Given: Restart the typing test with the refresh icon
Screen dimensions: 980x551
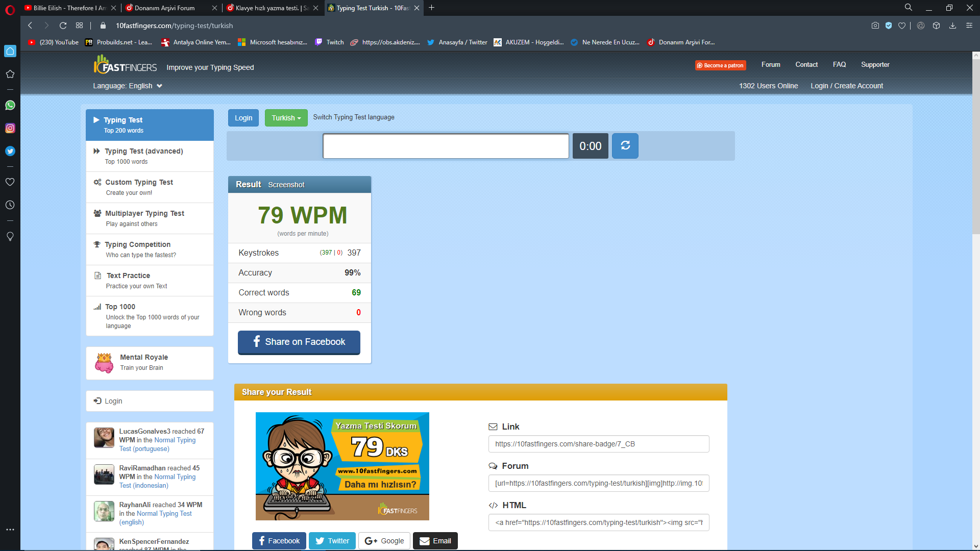Looking at the screenshot, I should point(625,146).
